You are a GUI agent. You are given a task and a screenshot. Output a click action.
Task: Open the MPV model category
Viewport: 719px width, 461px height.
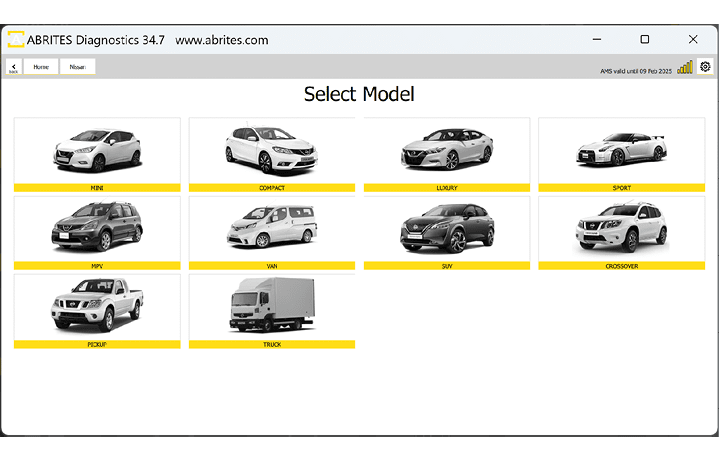[x=97, y=228]
